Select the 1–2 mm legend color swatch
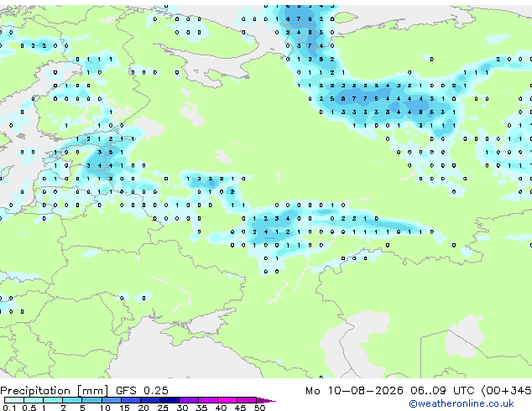The width and height of the screenshot is (532, 411). pyautogui.click(x=53, y=400)
